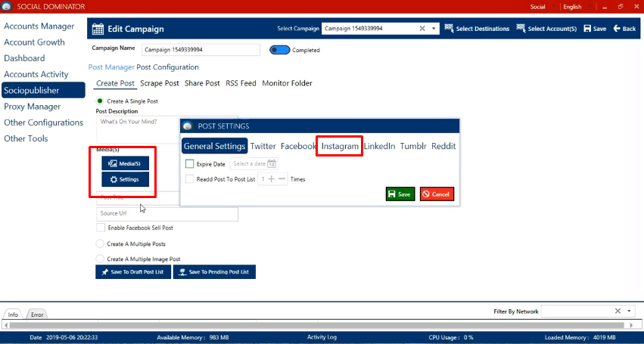This screenshot has width=644, height=344.
Task: Open Twitter tab in Post Settings
Action: tap(263, 146)
